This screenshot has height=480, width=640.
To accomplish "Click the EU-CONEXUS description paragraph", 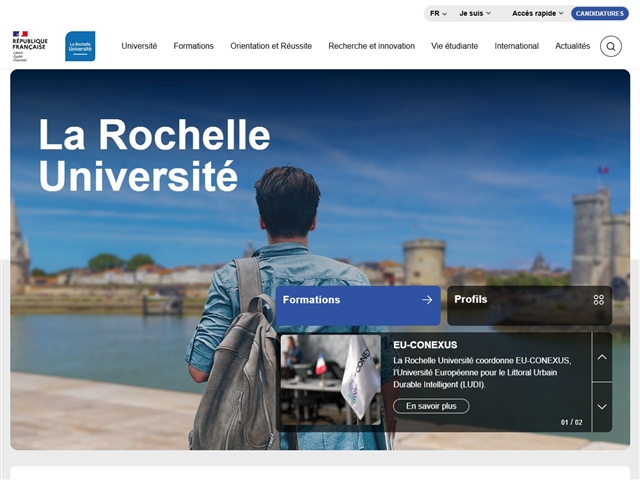I will 482,373.
